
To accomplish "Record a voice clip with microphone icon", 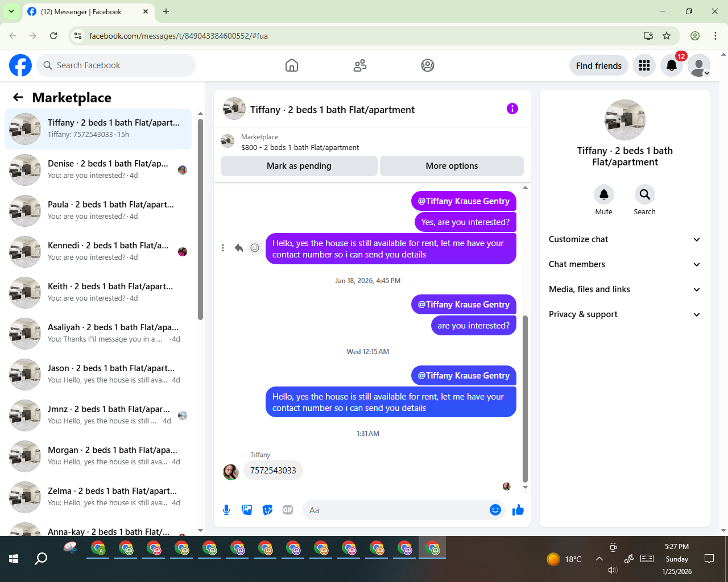I will tap(226, 510).
